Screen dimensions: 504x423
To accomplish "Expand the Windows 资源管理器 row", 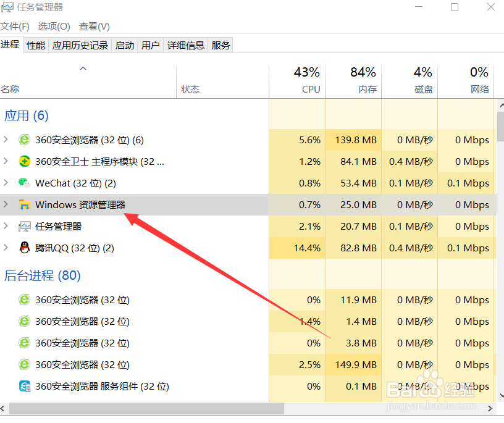I will tap(6, 204).
